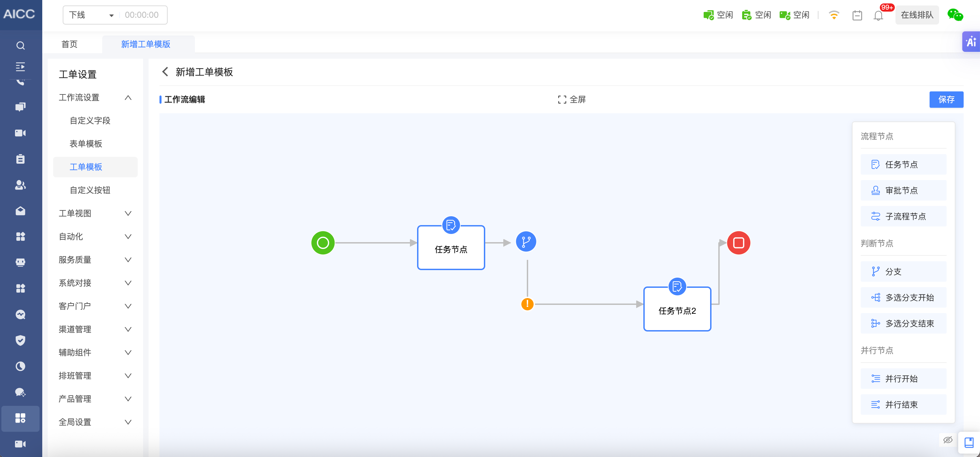The image size is (980, 457).
Task: Switch to the 首页 tab
Action: coord(69,44)
